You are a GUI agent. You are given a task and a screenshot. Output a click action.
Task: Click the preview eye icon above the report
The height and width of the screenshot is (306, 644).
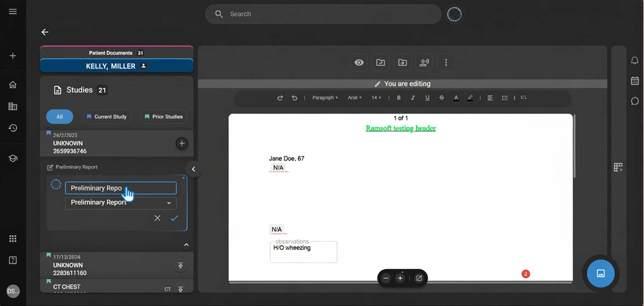[x=359, y=62]
